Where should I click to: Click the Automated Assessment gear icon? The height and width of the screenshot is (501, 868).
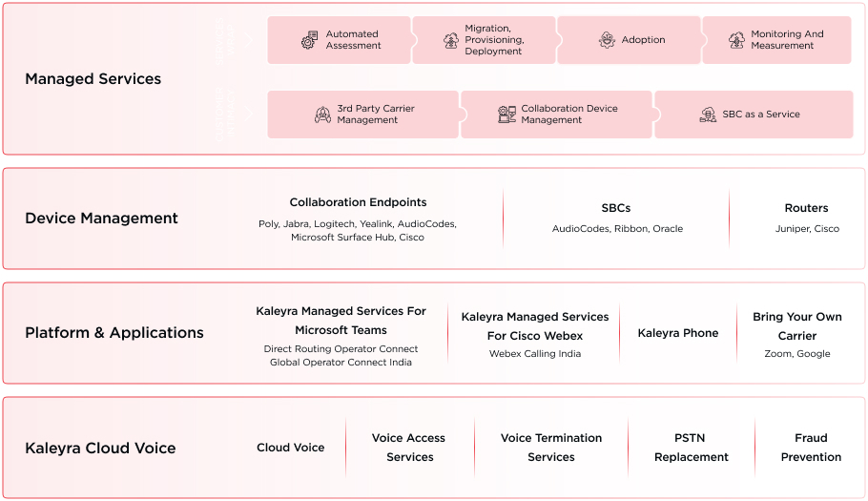pos(309,40)
